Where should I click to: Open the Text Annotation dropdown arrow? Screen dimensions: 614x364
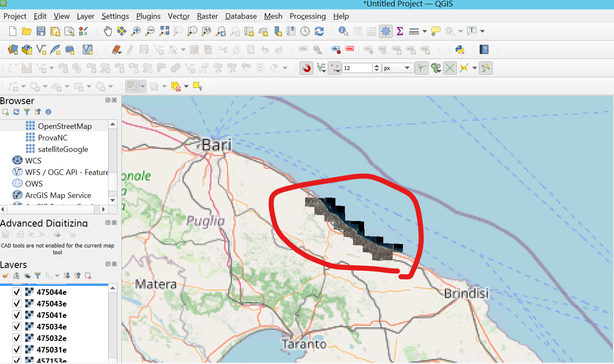[x=482, y=31]
